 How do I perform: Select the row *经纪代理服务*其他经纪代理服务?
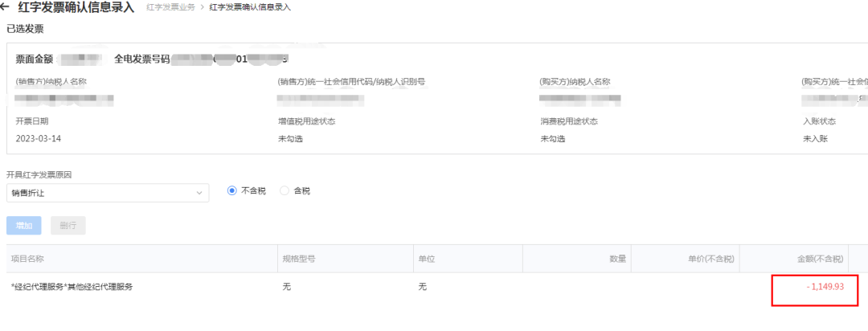tap(434, 287)
